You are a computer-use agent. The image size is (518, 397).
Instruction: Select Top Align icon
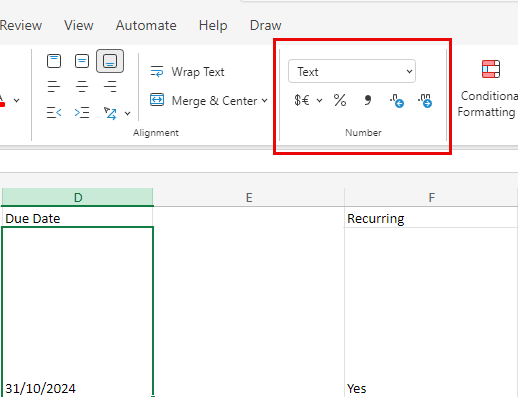pyautogui.click(x=54, y=61)
